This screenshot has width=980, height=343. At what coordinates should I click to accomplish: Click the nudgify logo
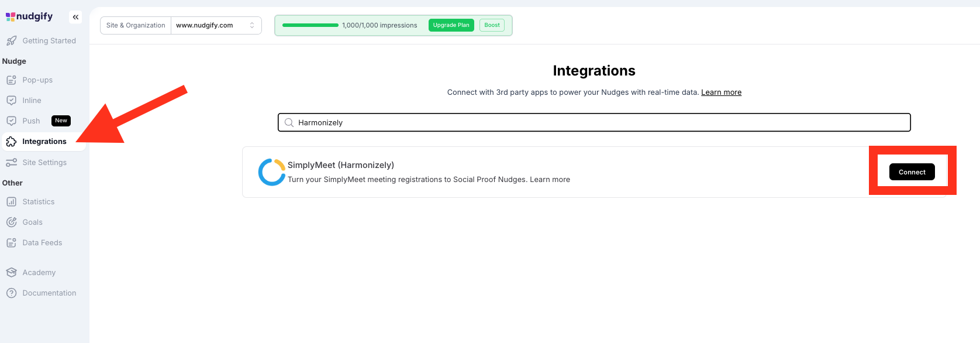(29, 16)
